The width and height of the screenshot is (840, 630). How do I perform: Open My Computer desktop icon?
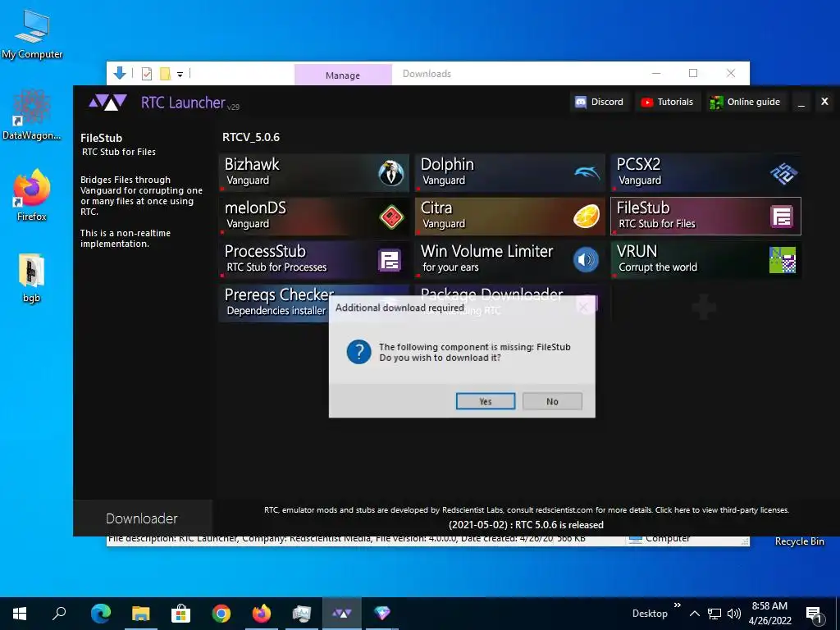coord(32,34)
